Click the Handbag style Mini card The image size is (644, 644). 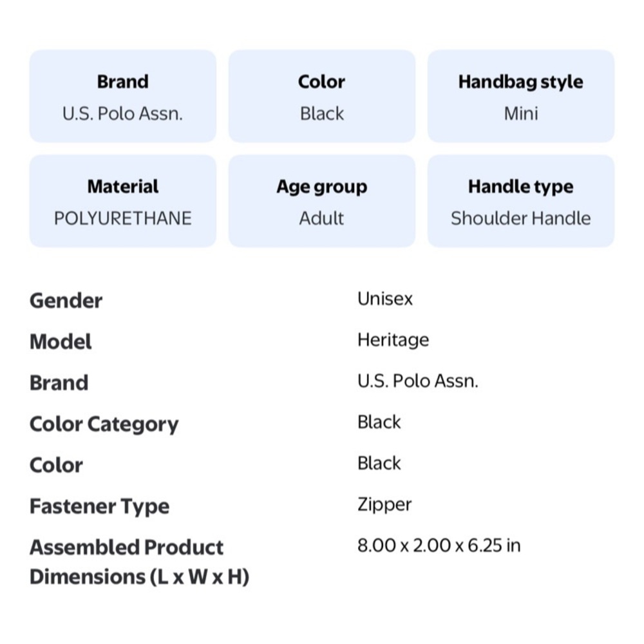coord(520,97)
